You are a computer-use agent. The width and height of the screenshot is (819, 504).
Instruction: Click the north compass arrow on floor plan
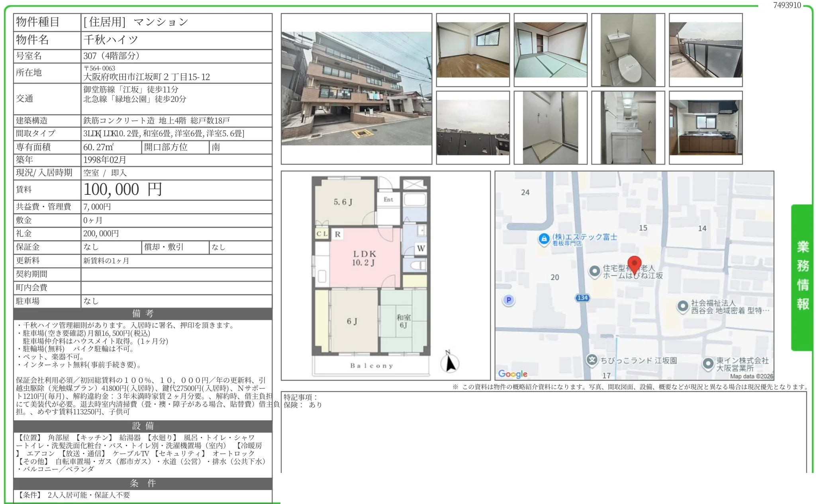point(450,362)
